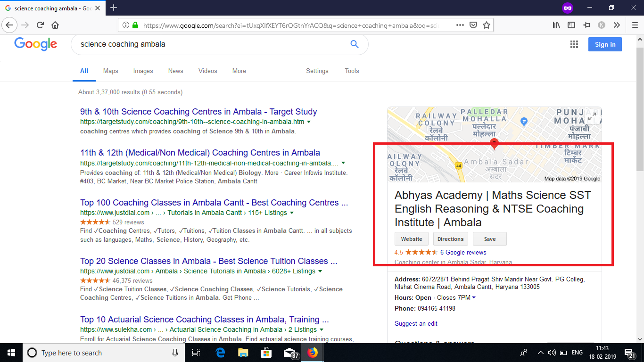Open Firefox library icon in toolbar
The width and height of the screenshot is (644, 362).
click(x=556, y=25)
